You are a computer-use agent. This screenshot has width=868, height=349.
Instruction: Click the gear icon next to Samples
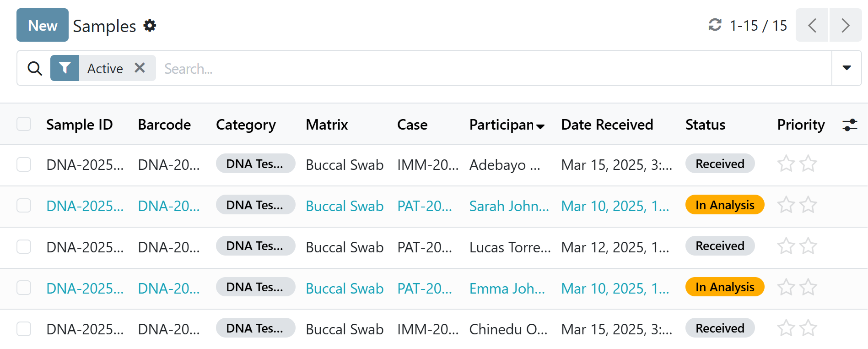point(150,26)
